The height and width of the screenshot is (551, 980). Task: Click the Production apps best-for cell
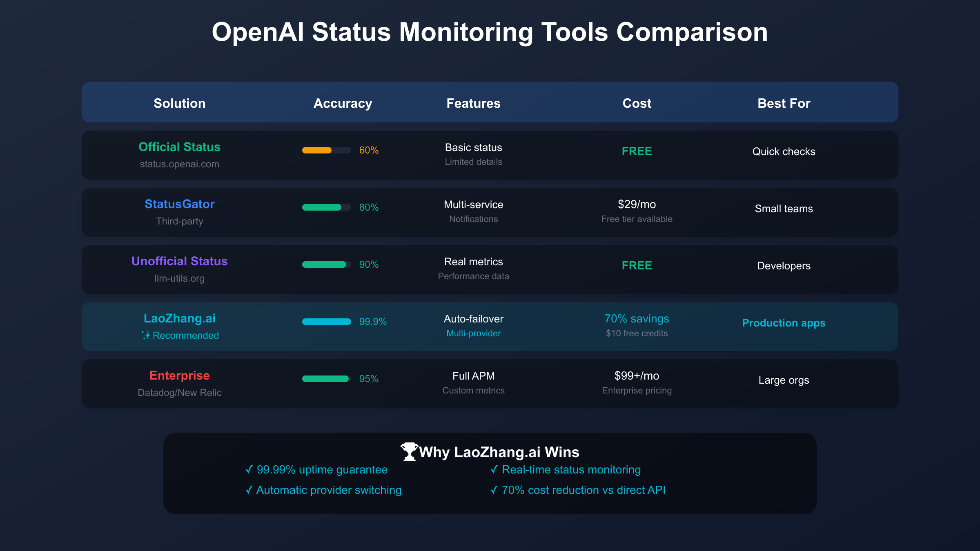click(x=784, y=323)
